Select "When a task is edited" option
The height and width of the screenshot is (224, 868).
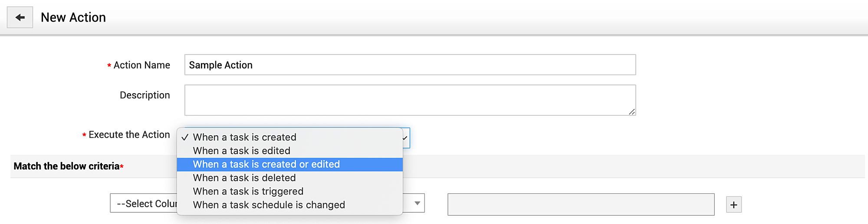pos(242,151)
